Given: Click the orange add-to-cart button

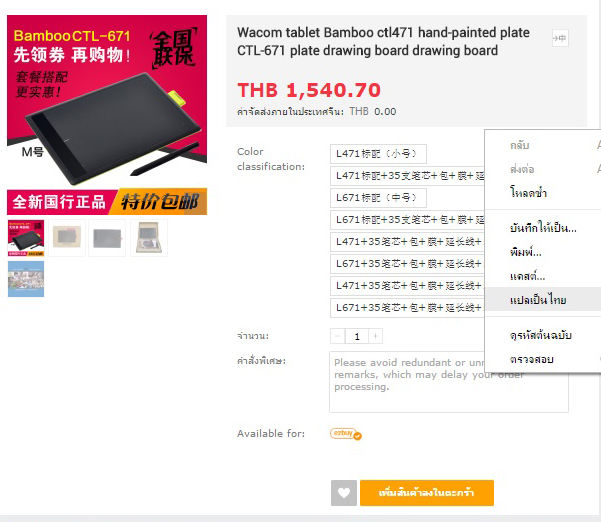Looking at the screenshot, I should [x=427, y=492].
